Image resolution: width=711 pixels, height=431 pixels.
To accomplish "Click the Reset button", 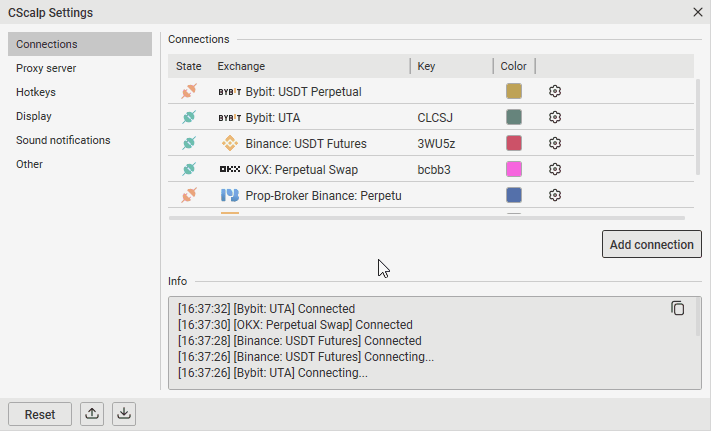I will coord(40,414).
